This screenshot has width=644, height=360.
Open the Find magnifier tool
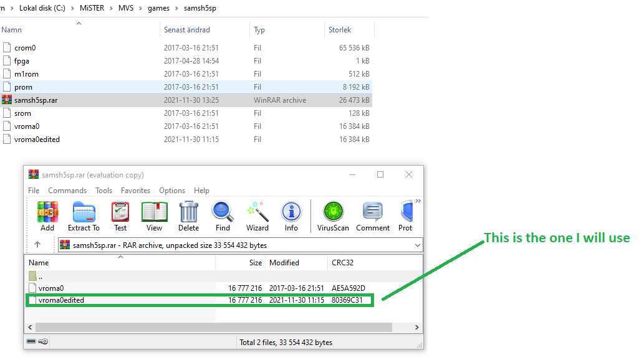(x=223, y=216)
